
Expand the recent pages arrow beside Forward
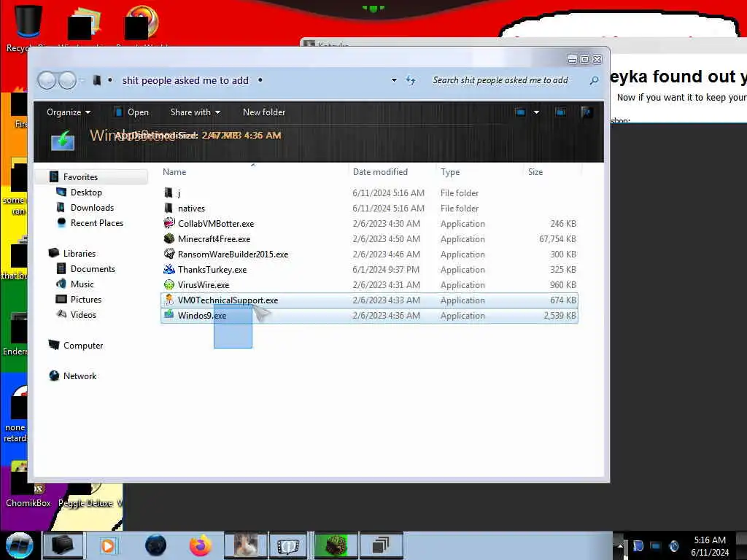(82, 80)
